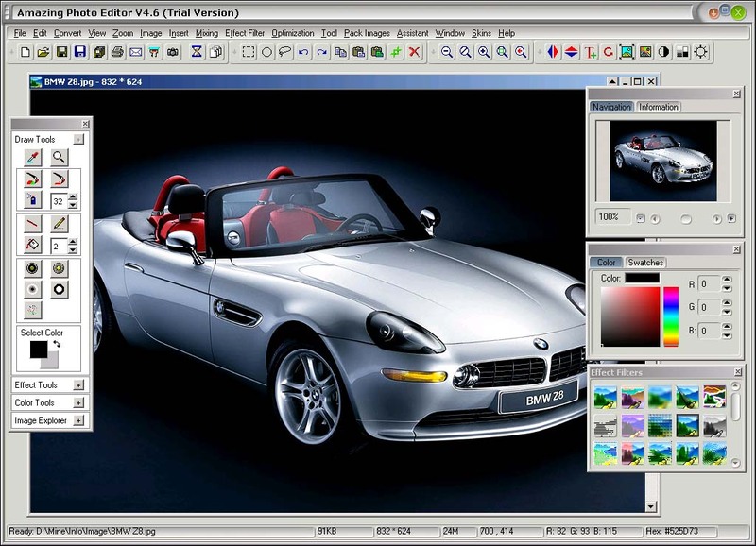Flip the image horizontally

tap(552, 51)
